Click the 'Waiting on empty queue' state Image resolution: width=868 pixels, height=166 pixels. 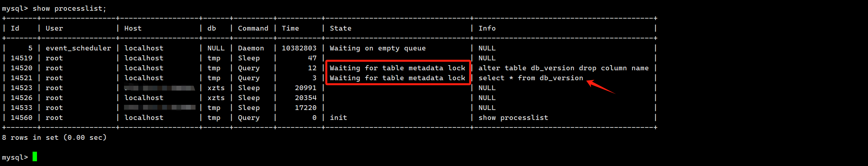(x=378, y=48)
